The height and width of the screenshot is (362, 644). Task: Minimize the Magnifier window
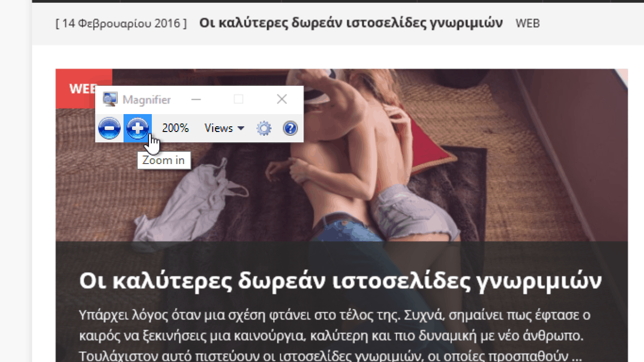(x=196, y=99)
